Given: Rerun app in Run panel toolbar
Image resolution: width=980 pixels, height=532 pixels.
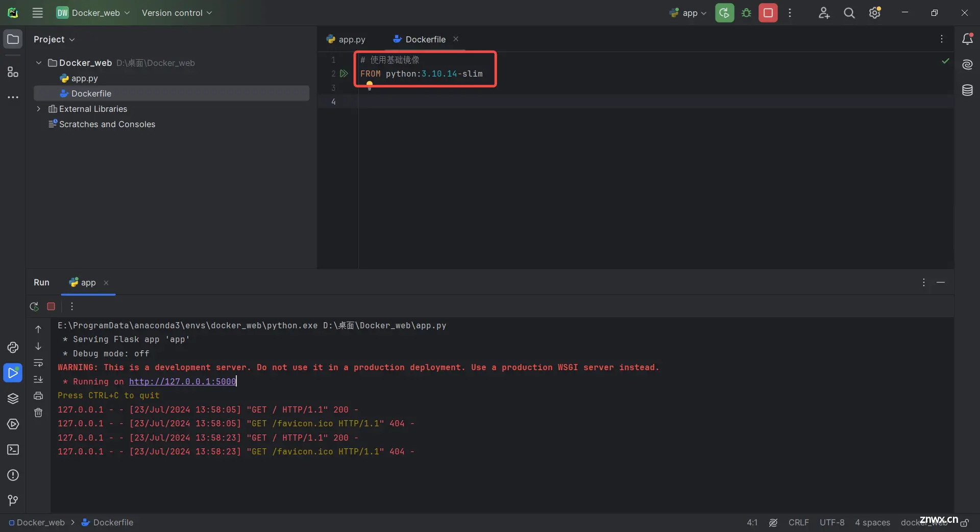Looking at the screenshot, I should click(x=34, y=306).
